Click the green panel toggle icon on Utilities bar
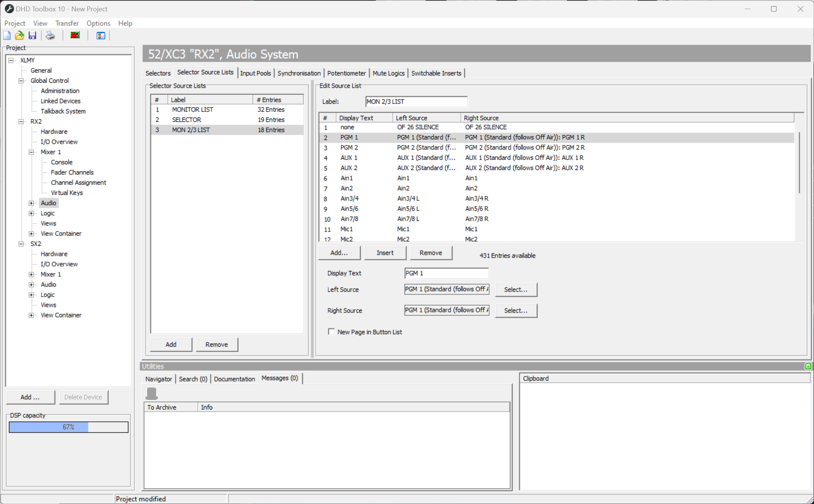Viewport: 814px width, 504px height. (808, 366)
